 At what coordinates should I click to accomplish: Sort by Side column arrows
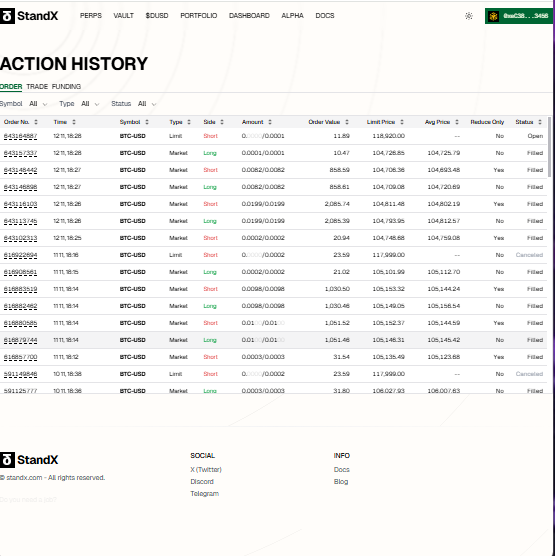point(222,122)
